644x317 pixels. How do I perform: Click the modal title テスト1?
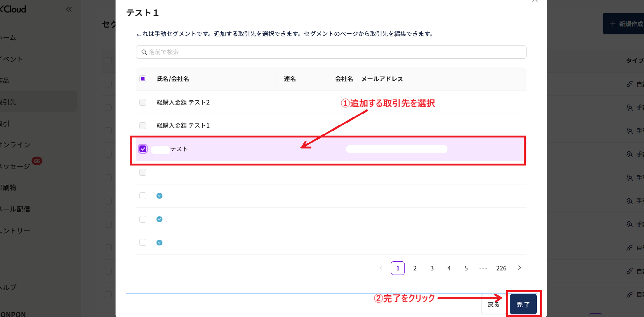(142, 13)
